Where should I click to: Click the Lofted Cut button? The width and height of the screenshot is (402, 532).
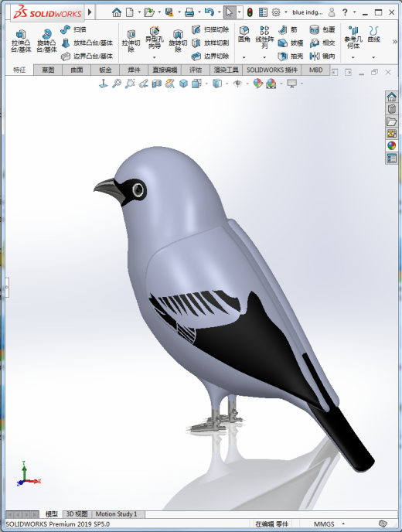tap(210, 43)
